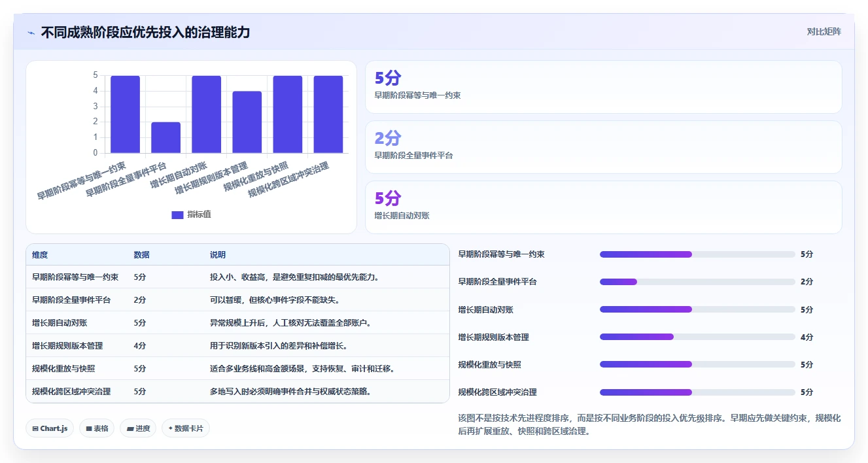This screenshot has height=463, width=868.
Task: Click table cell 规模化跨区域冲突治理
Action: (71, 392)
